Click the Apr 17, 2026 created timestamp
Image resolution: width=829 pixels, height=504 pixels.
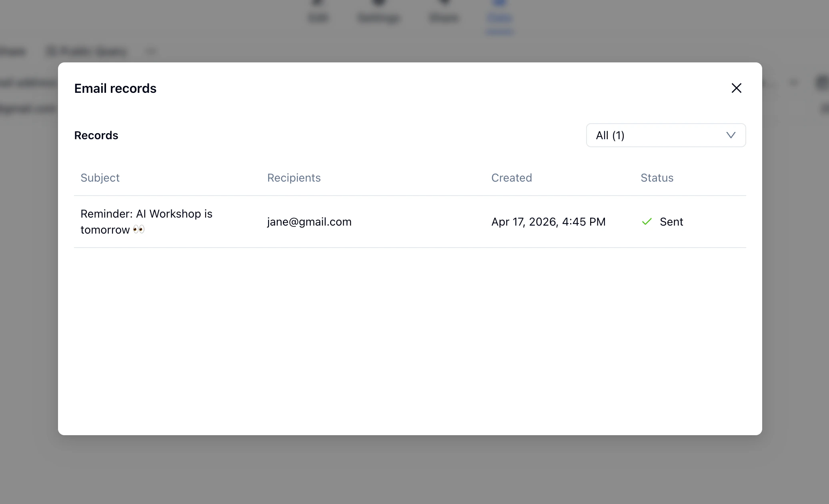click(x=548, y=222)
